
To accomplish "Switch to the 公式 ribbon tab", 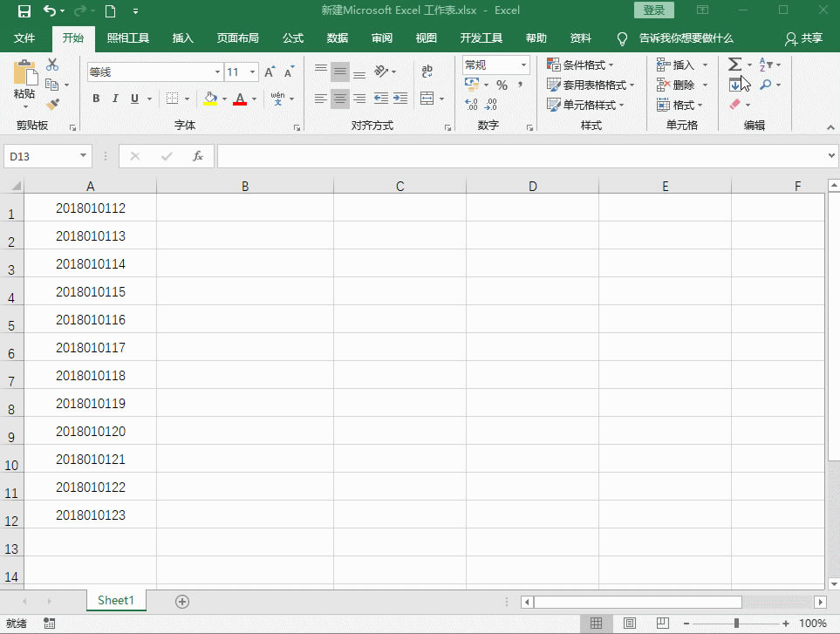I will click(x=292, y=38).
